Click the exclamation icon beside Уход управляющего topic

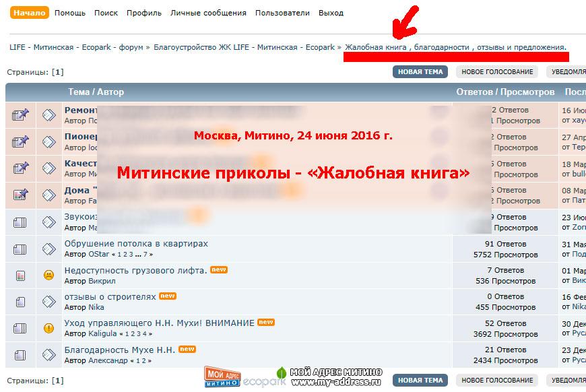pos(48,328)
